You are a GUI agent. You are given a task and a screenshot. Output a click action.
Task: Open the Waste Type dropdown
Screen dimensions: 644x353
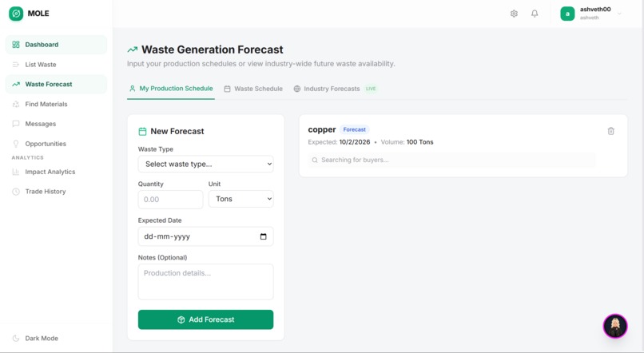205,164
